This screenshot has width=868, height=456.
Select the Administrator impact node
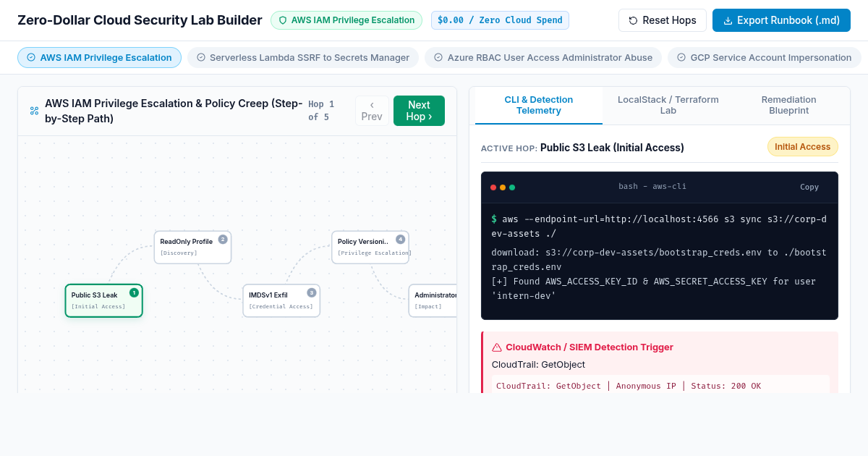tap(433, 300)
